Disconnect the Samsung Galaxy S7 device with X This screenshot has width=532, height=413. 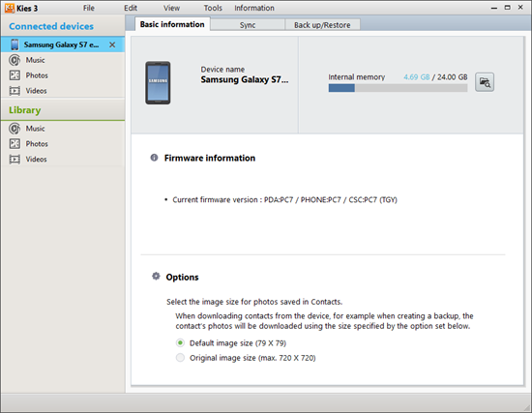tap(112, 44)
